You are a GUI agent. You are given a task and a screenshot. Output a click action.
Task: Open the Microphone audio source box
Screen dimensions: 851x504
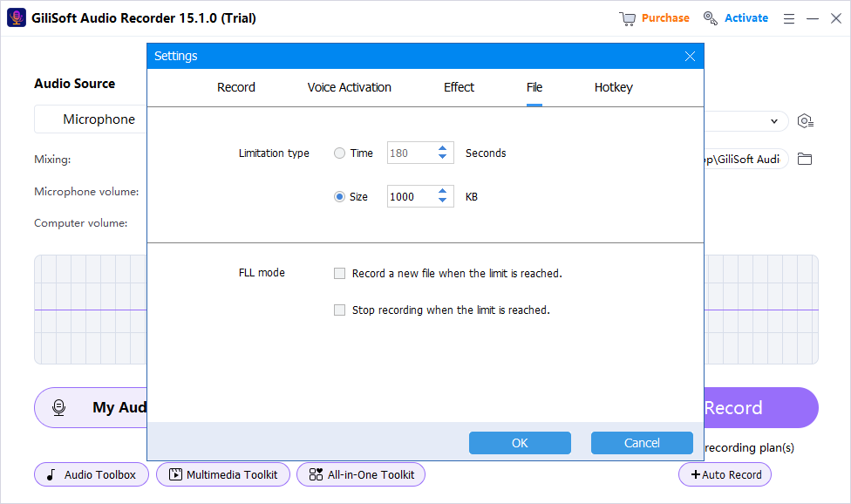[x=91, y=119]
